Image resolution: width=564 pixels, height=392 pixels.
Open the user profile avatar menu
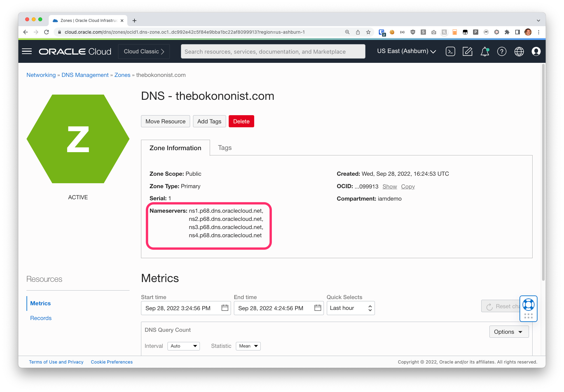point(536,51)
